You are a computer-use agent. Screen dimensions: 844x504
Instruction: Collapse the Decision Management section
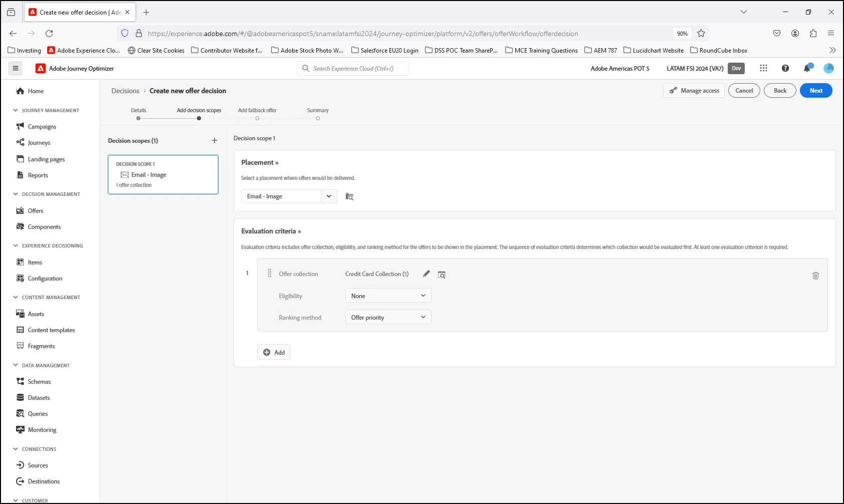[x=16, y=194]
